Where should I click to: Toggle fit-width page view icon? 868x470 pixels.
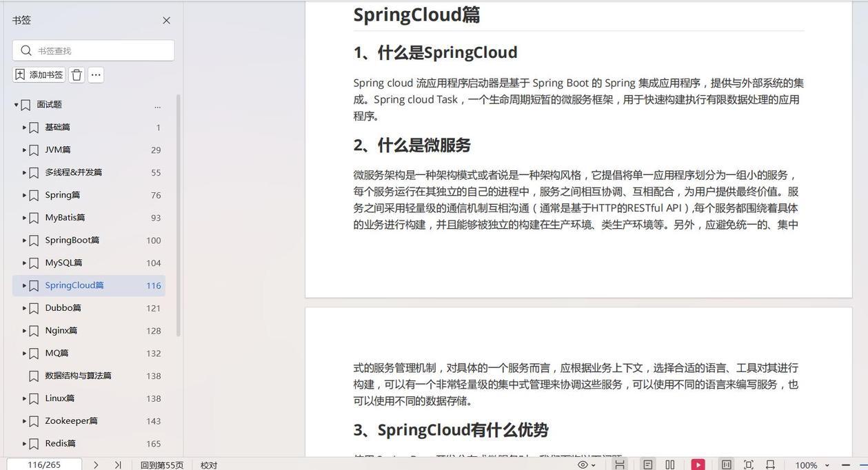(620, 464)
